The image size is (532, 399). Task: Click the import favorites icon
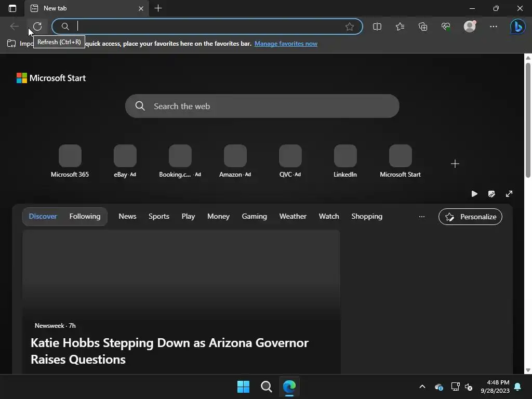[x=11, y=44]
